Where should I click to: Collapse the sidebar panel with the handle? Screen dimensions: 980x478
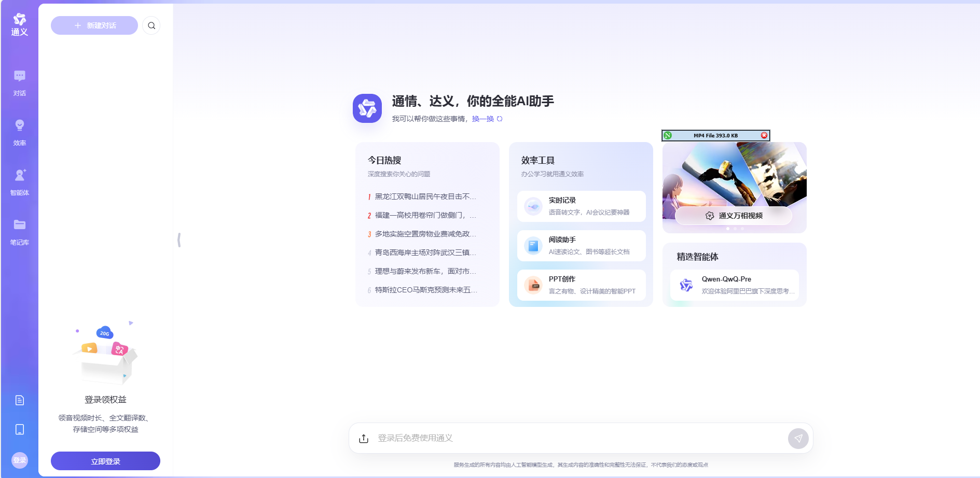click(x=179, y=240)
